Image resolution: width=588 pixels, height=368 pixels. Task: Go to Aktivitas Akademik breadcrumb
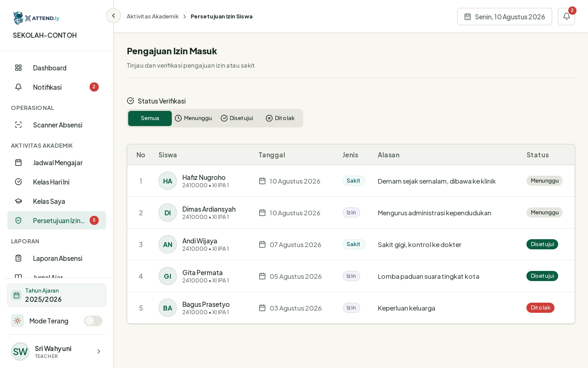[x=153, y=17]
